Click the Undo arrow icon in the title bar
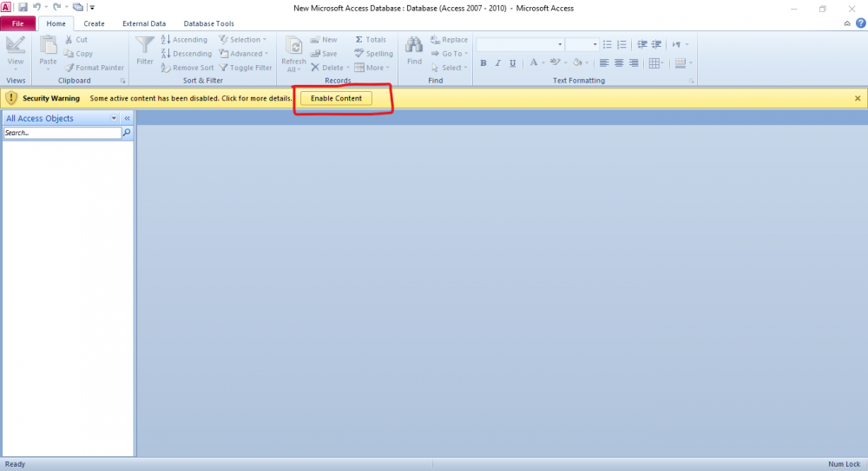The width and height of the screenshot is (868, 471). [x=36, y=7]
